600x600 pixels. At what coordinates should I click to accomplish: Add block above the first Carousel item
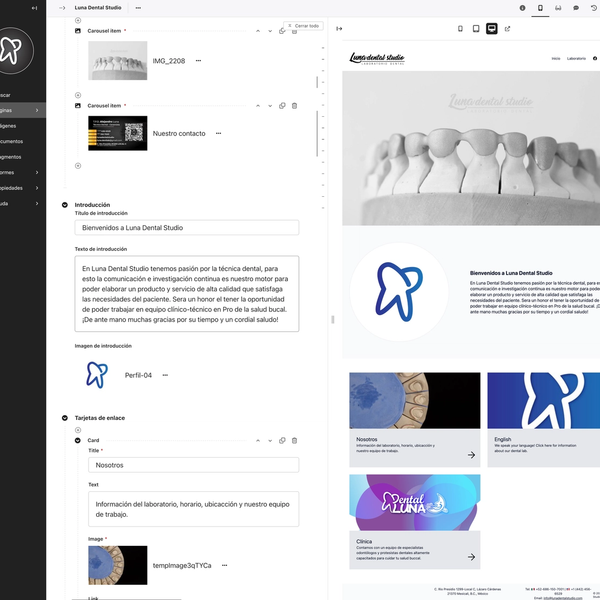(78, 20)
